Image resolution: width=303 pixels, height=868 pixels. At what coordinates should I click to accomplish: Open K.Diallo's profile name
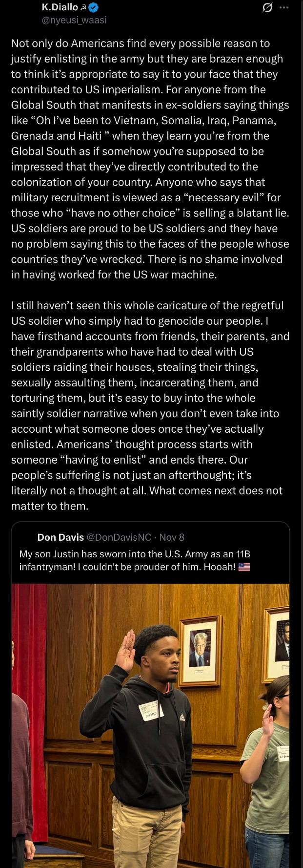click(x=60, y=7)
